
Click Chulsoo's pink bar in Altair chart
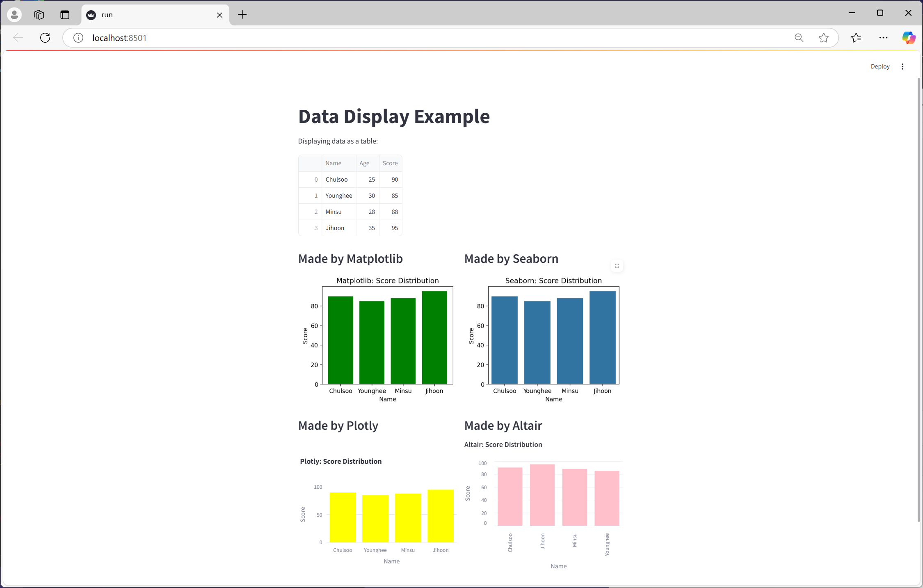(510, 497)
